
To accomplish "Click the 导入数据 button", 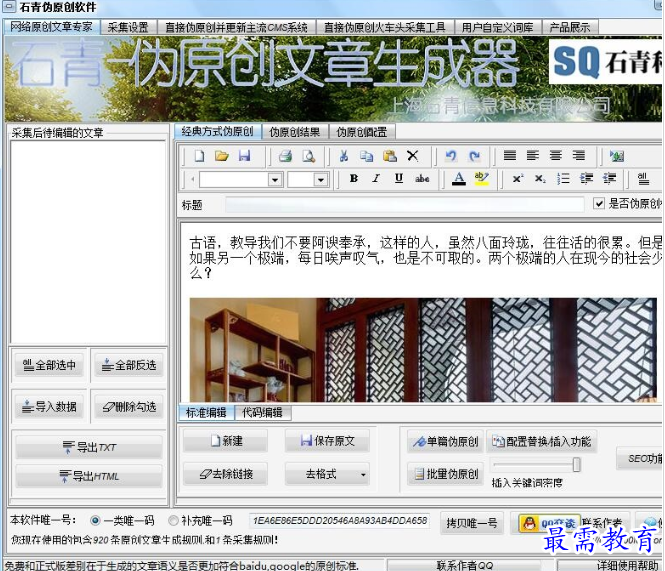I will point(49,407).
